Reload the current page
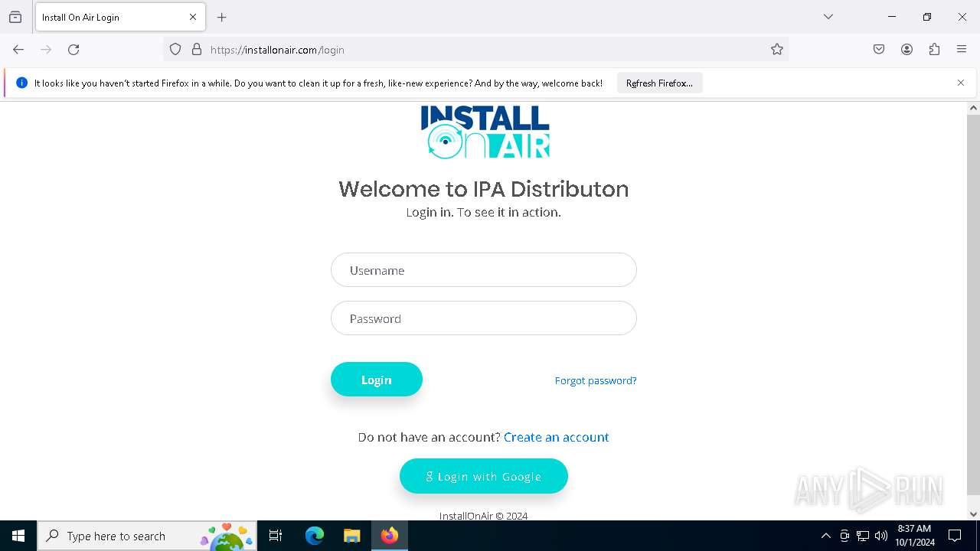The width and height of the screenshot is (980, 551). pos(73,50)
